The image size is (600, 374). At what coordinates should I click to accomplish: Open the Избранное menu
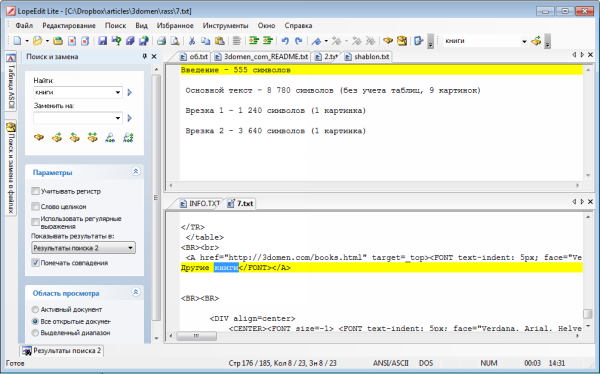(175, 26)
